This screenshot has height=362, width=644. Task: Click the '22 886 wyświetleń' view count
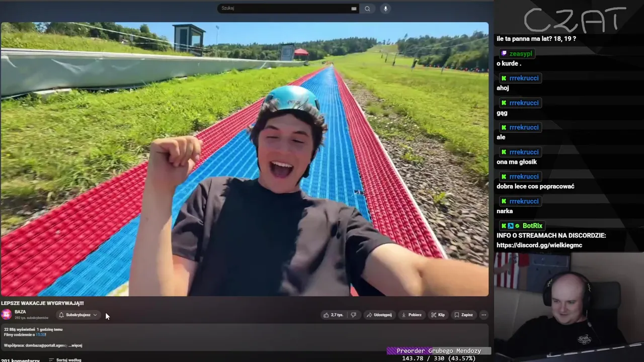click(19, 329)
